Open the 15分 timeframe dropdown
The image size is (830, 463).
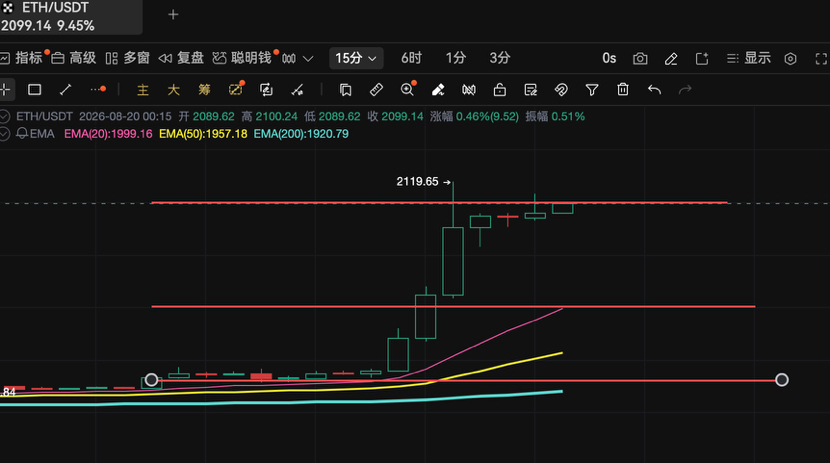pyautogui.click(x=356, y=58)
